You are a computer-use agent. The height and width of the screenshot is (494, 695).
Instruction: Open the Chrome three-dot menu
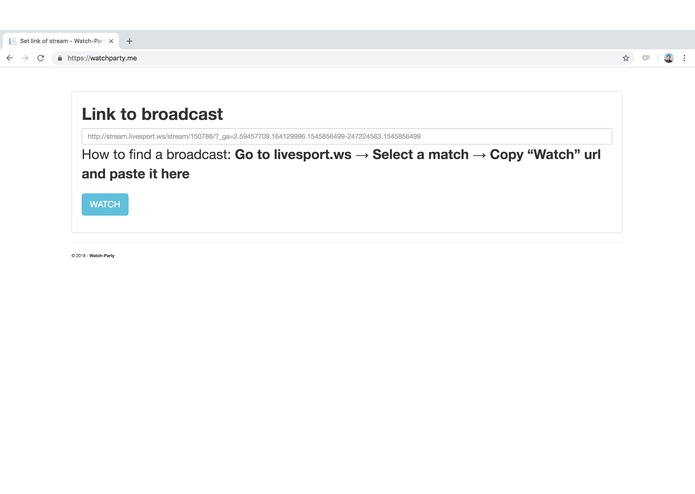point(684,58)
